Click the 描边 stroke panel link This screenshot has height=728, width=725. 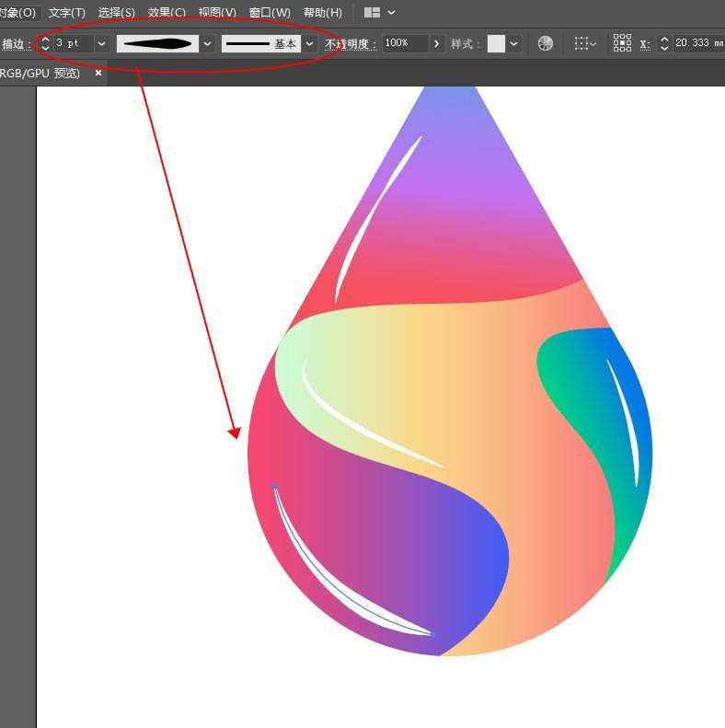click(x=16, y=44)
